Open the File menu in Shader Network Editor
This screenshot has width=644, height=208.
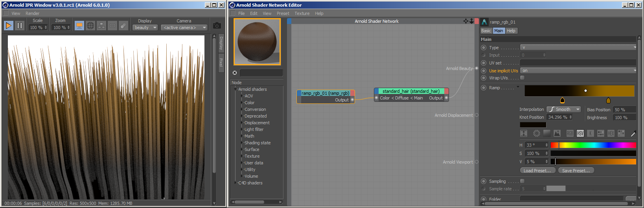tap(241, 13)
